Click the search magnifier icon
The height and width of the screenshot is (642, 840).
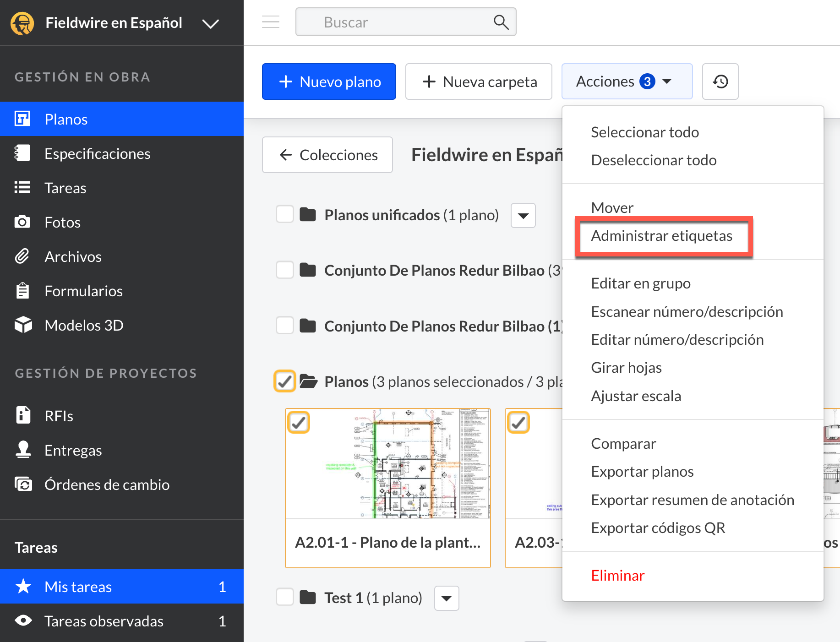[x=501, y=22]
